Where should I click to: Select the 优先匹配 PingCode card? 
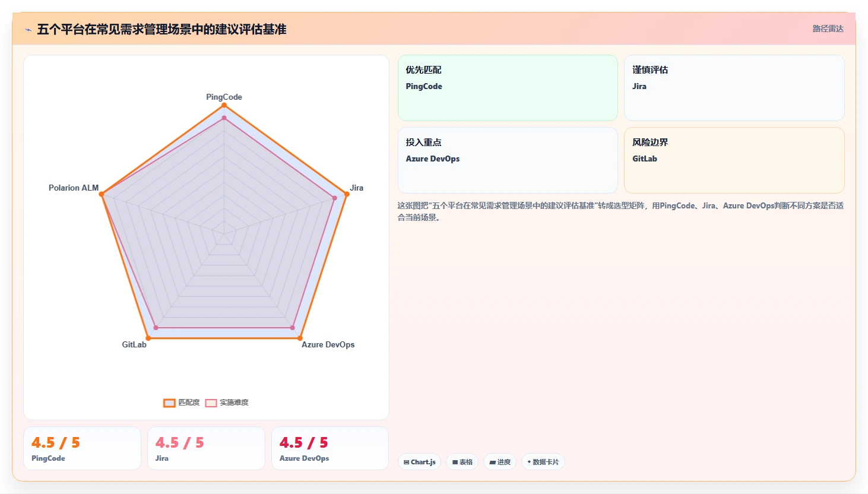coord(508,88)
